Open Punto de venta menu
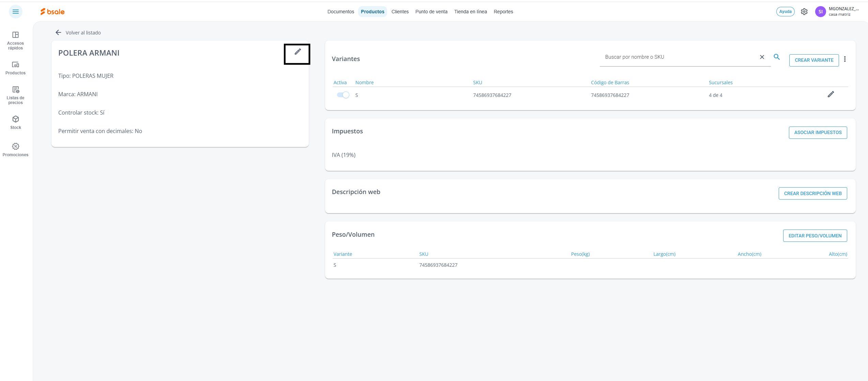The image size is (868, 381). tap(431, 12)
